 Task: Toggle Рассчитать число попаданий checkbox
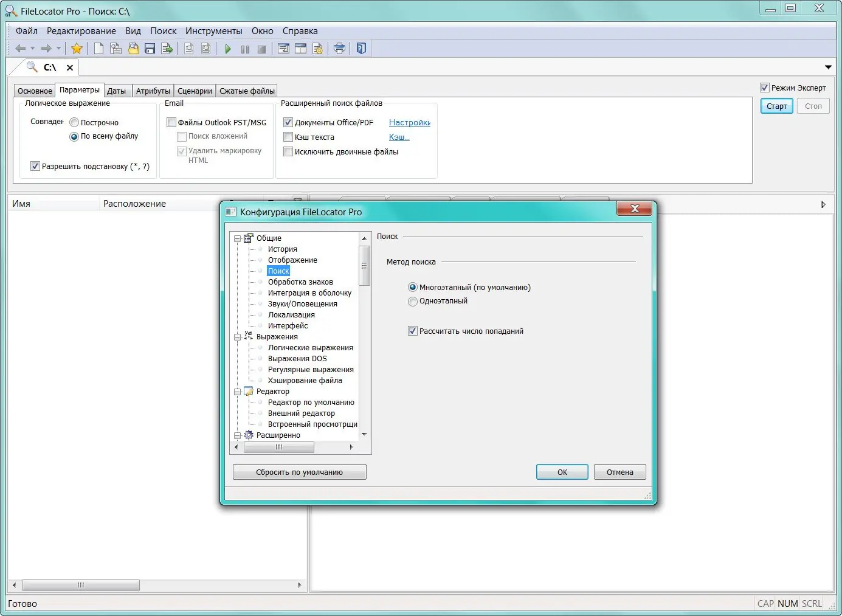coord(413,331)
